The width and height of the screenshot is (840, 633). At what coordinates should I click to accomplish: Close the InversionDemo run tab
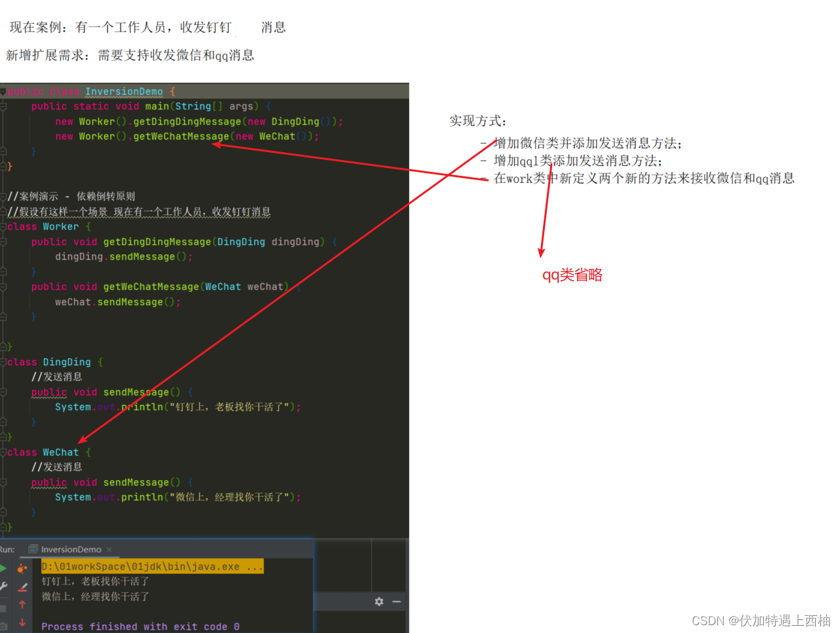point(110,550)
